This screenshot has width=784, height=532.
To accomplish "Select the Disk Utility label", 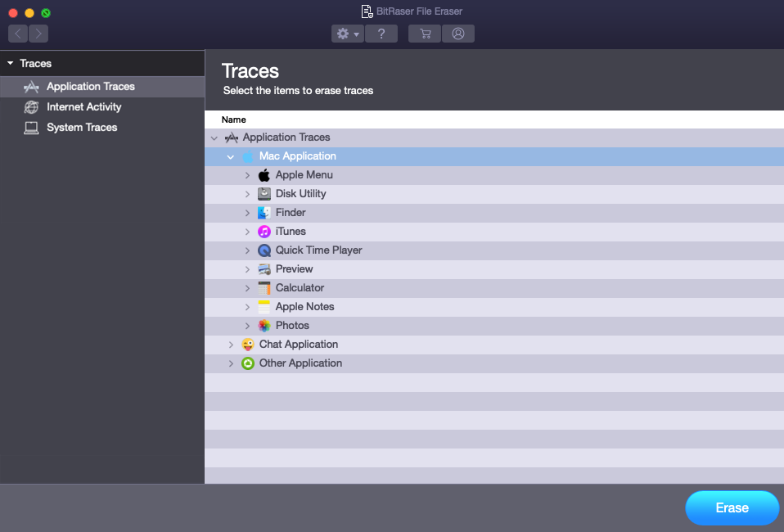I will (300, 193).
